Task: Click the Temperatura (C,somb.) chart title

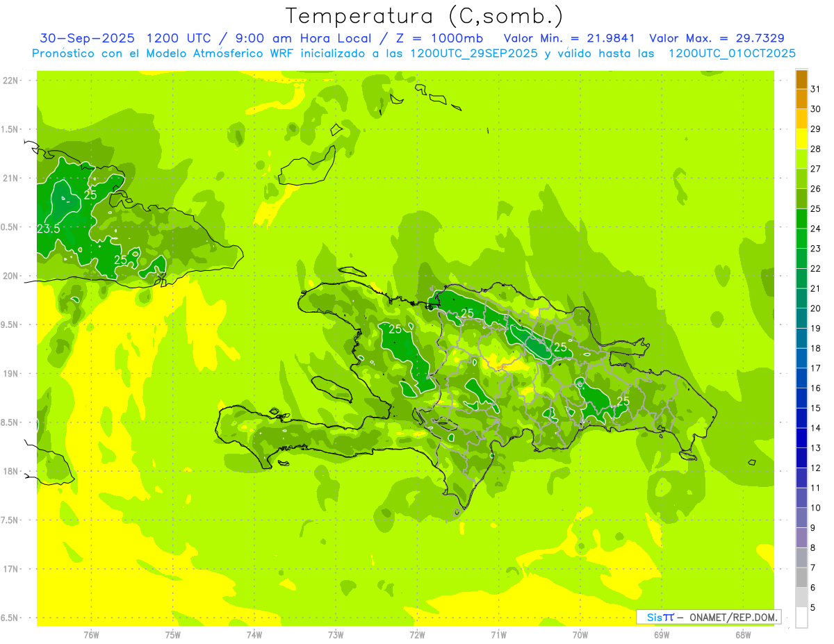Action: tap(424, 15)
